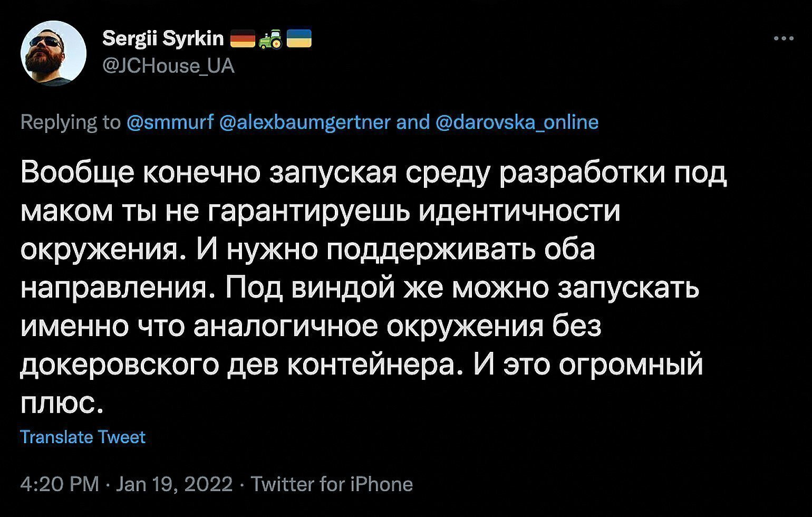Screen dimensions: 812x517
Task: Open the three-dot more options menu
Action: coord(784,38)
